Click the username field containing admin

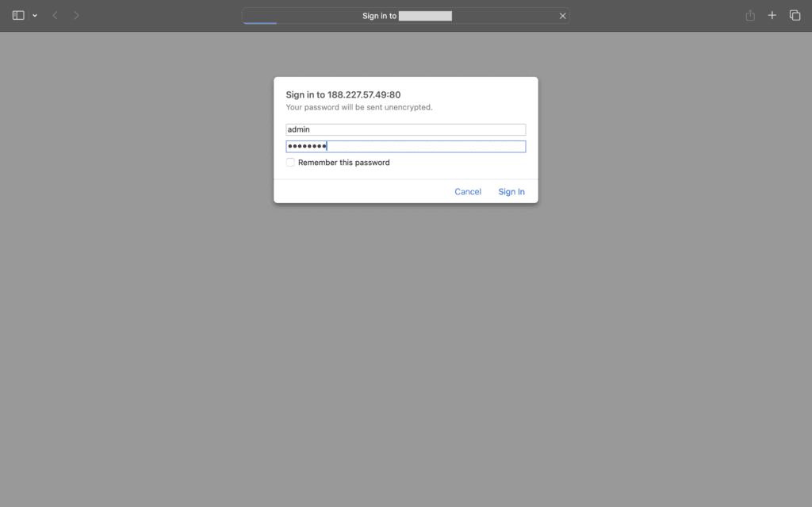(x=405, y=129)
